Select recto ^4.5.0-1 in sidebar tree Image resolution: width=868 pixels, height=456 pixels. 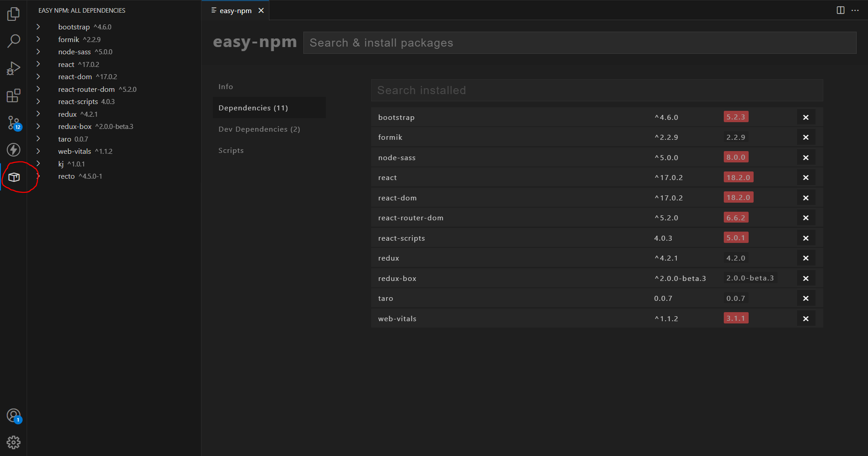tap(80, 176)
